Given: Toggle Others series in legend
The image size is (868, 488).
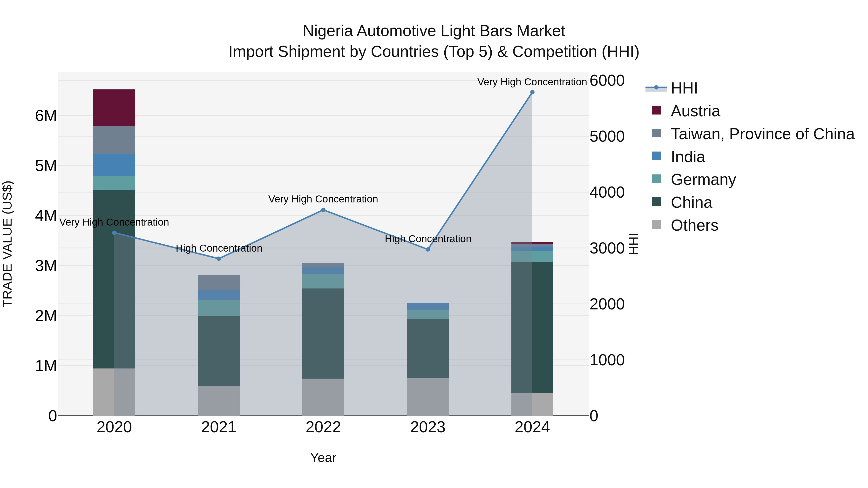Looking at the screenshot, I should pyautogui.click(x=685, y=225).
